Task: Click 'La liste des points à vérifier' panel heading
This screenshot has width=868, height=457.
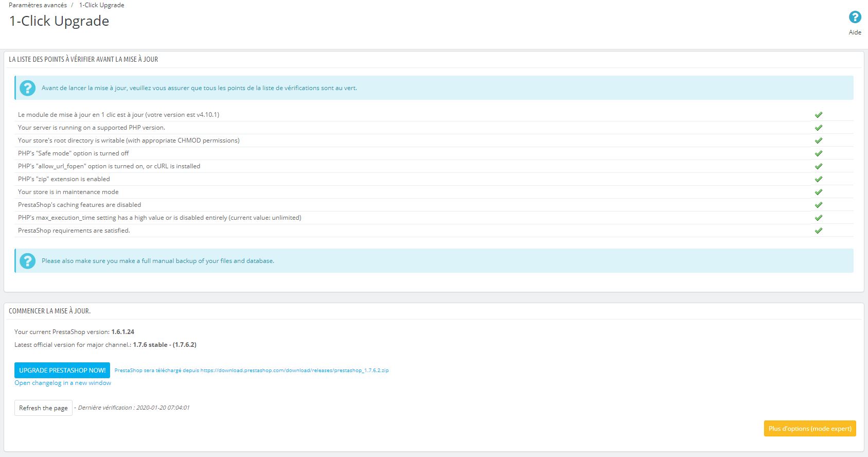Action: [x=83, y=59]
